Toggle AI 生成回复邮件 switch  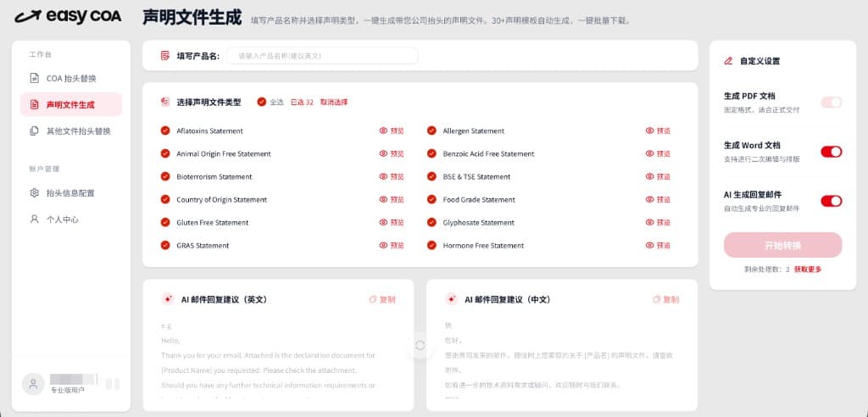pyautogui.click(x=832, y=201)
